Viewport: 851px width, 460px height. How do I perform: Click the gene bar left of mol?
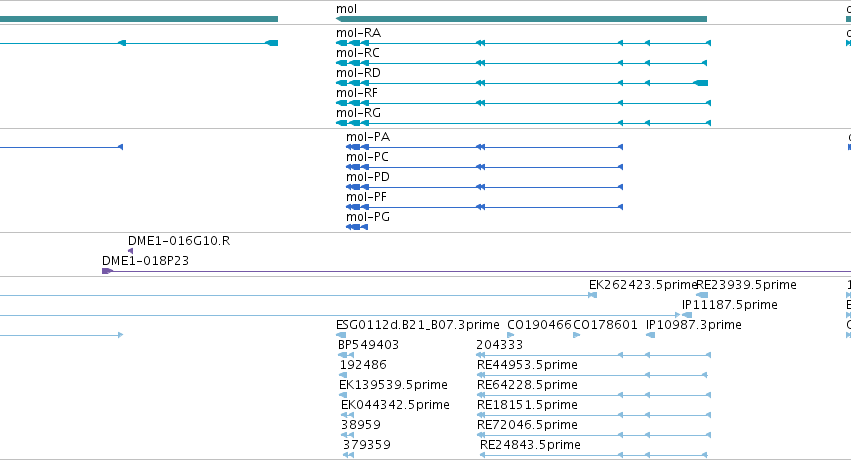pyautogui.click(x=139, y=19)
